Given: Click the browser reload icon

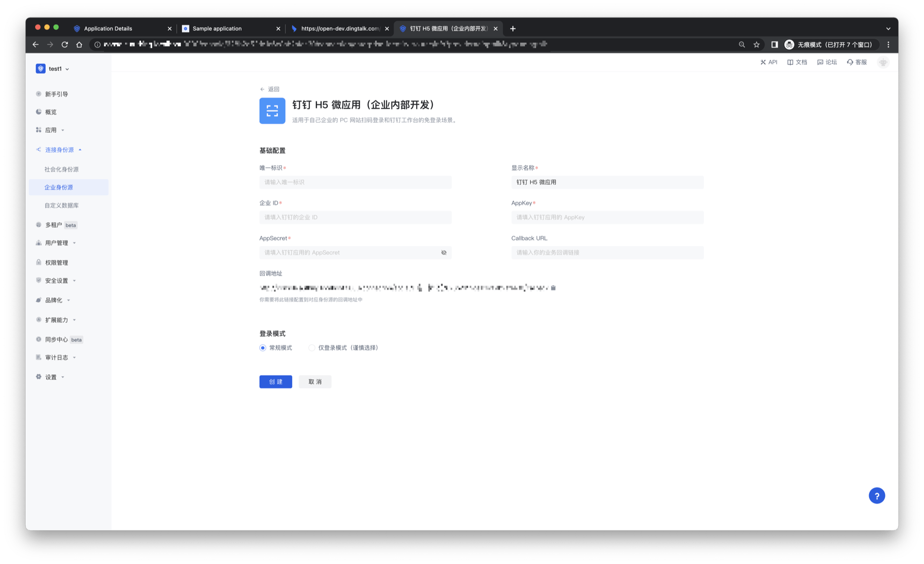Looking at the screenshot, I should [64, 45].
